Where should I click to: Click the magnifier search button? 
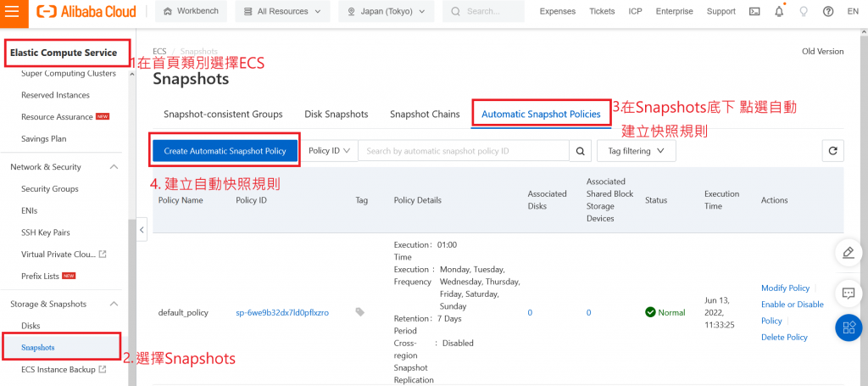580,151
